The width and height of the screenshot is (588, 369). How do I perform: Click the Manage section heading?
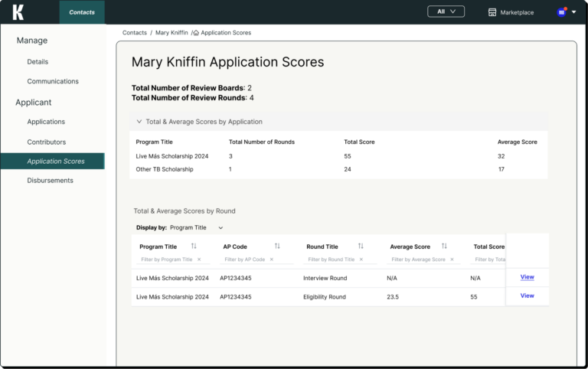coord(32,41)
